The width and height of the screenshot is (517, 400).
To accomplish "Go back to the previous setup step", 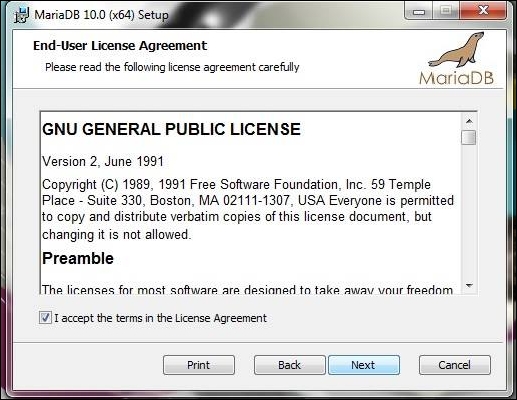I will 289,365.
